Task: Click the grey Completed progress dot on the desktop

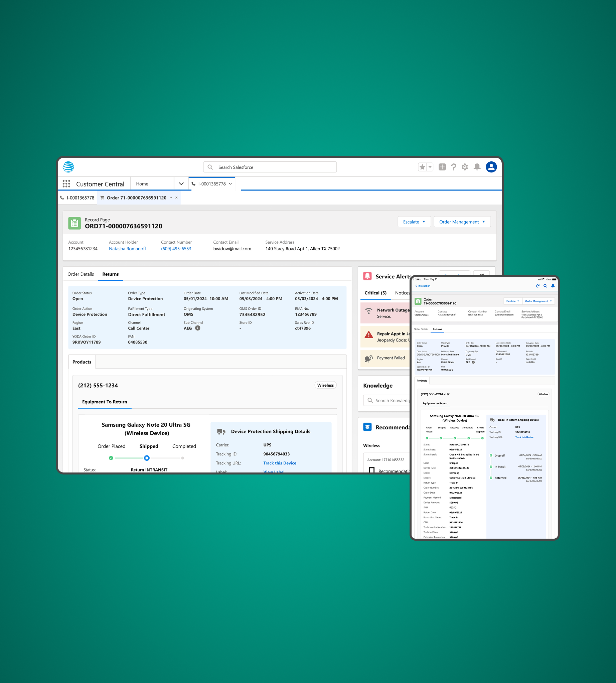Action: pos(183,458)
